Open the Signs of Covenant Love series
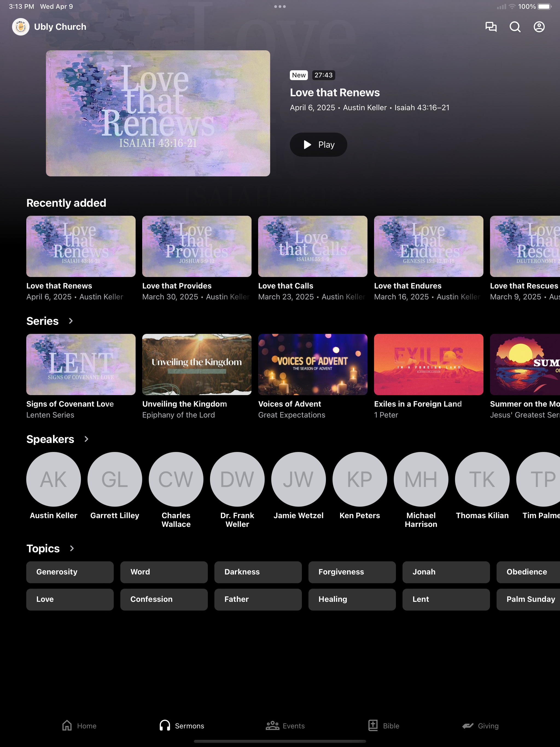The width and height of the screenshot is (560, 747). (81, 364)
